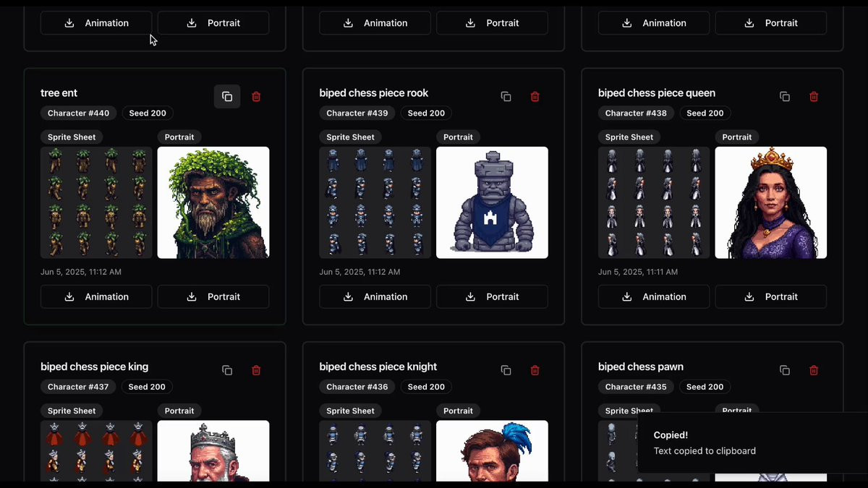Copy the biped chess piece queen character
This screenshot has width=868, height=488.
[x=785, y=96]
